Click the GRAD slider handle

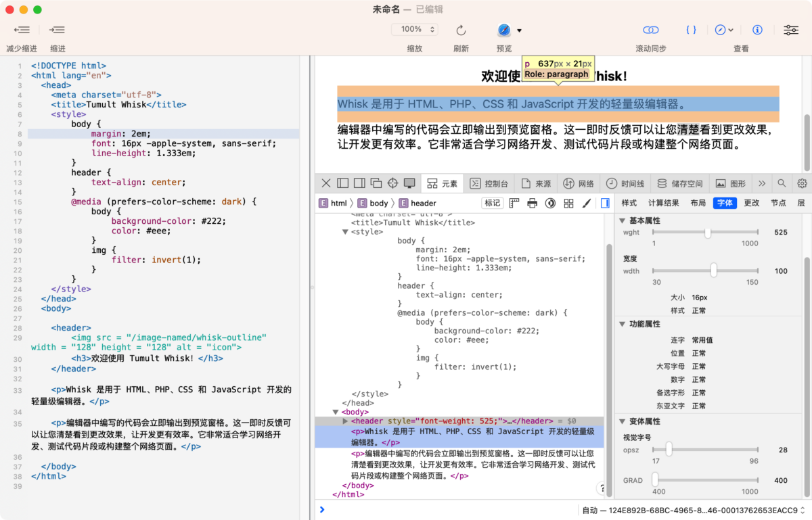(655, 481)
